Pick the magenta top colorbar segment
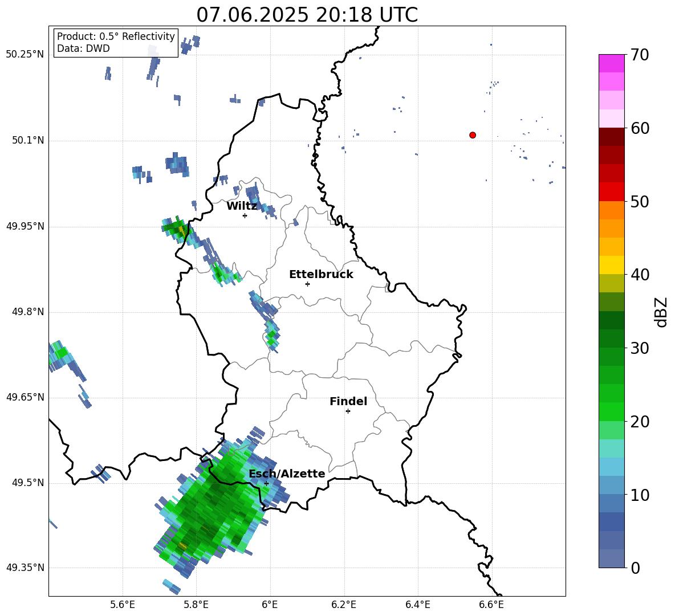The height and width of the screenshot is (616, 675). [611, 64]
